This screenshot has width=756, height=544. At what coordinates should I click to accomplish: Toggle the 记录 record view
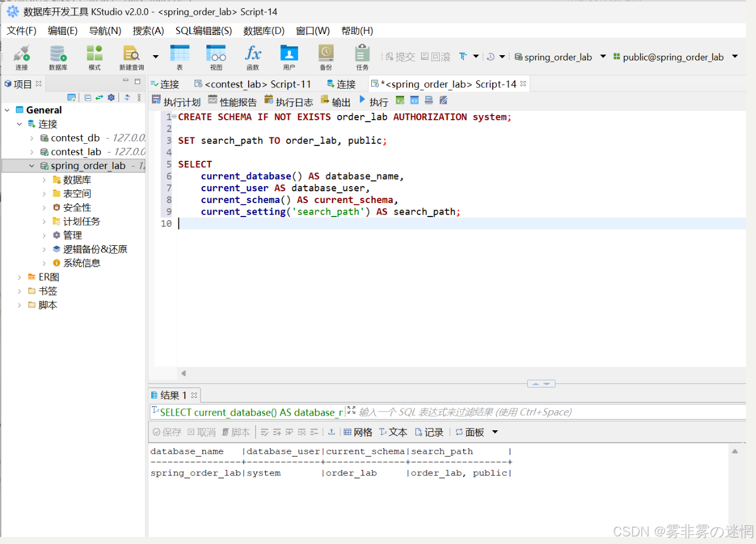(429, 432)
